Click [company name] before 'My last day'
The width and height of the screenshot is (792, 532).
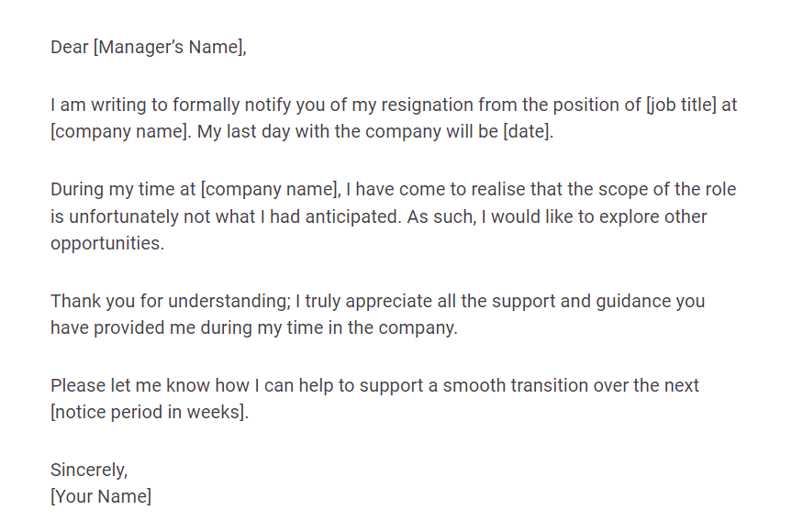click(121, 130)
